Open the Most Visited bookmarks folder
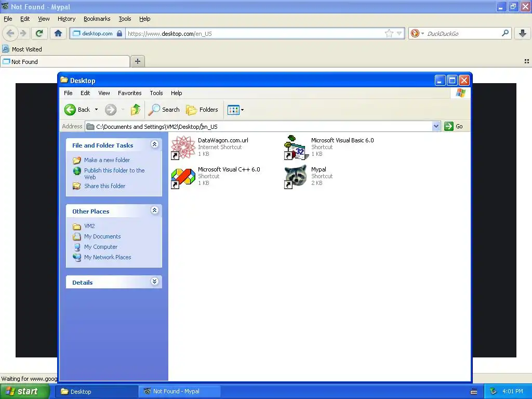Image resolution: width=532 pixels, height=399 pixels. [x=22, y=49]
